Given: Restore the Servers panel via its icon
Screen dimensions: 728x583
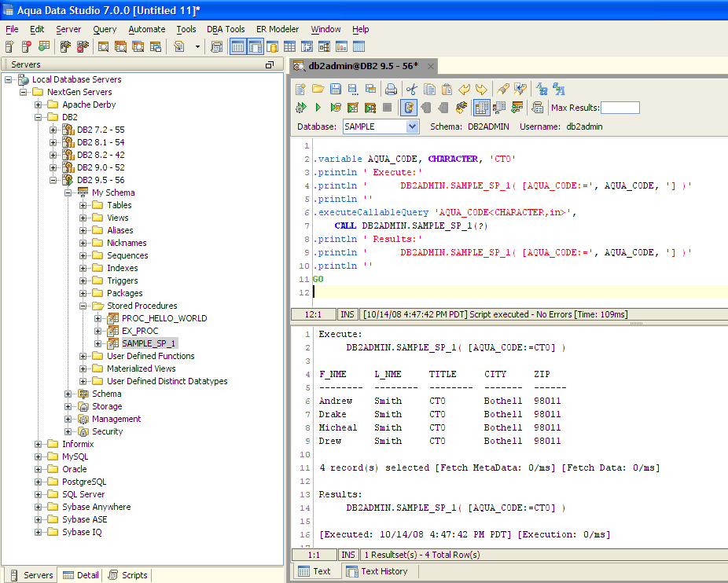Looking at the screenshot, I should (x=270, y=64).
